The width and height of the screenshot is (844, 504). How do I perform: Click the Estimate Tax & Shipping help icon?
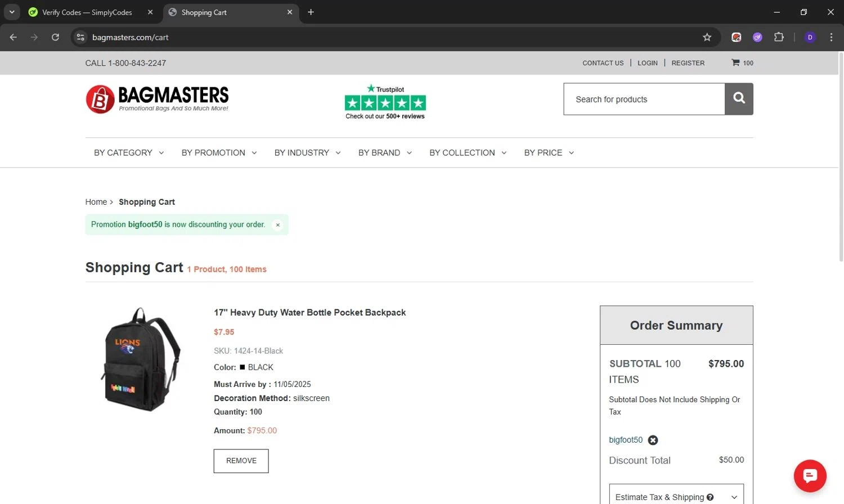710,497
